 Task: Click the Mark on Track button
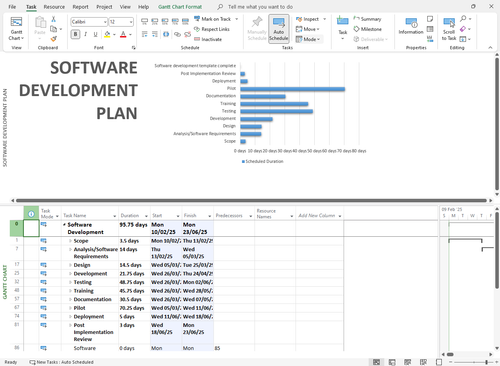(213, 19)
